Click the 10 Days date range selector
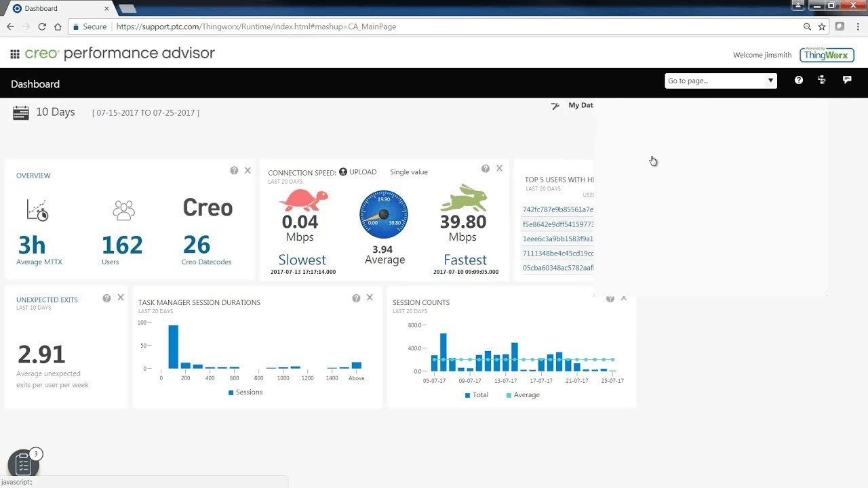868x488 pixels. pyautogui.click(x=55, y=112)
